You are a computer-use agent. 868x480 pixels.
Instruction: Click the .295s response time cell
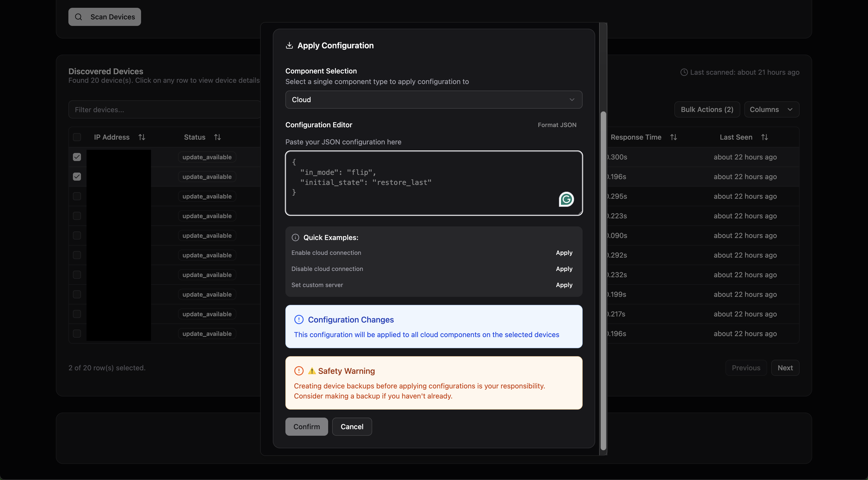tap(617, 196)
